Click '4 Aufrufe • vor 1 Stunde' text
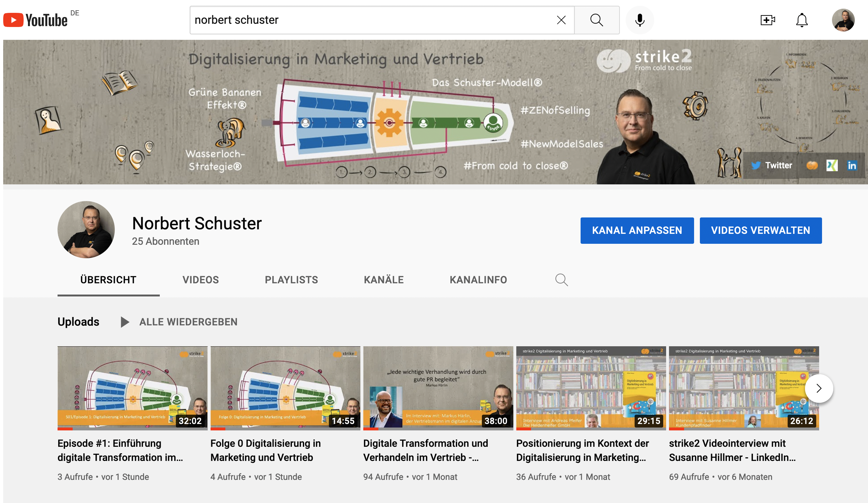This screenshot has height=503, width=868. click(256, 477)
